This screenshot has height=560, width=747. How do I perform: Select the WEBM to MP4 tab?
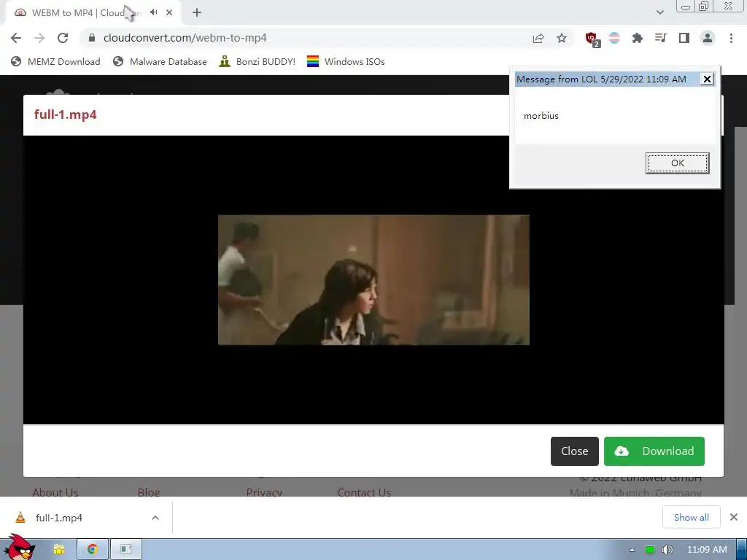(93, 13)
